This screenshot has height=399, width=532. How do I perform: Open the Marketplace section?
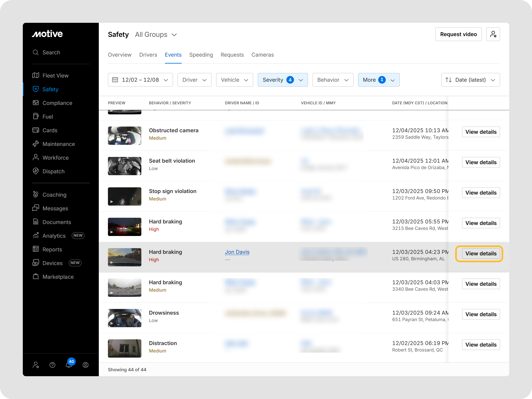pos(58,277)
